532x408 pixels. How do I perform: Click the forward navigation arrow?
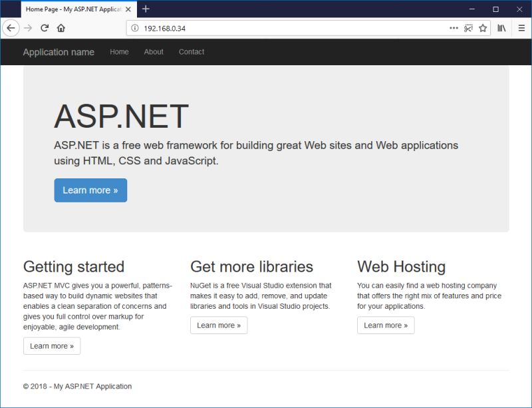(x=26, y=28)
